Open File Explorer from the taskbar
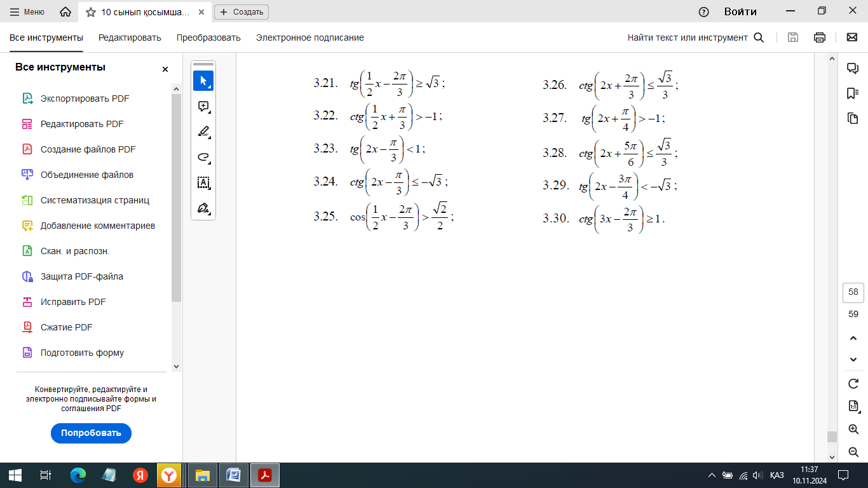The width and height of the screenshot is (868, 488). [202, 475]
